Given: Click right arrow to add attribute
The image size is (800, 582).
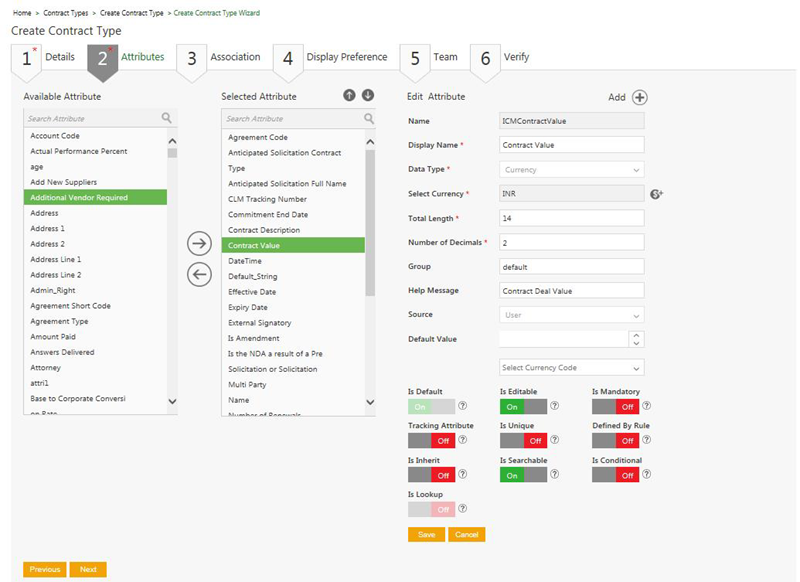Looking at the screenshot, I should (x=200, y=244).
